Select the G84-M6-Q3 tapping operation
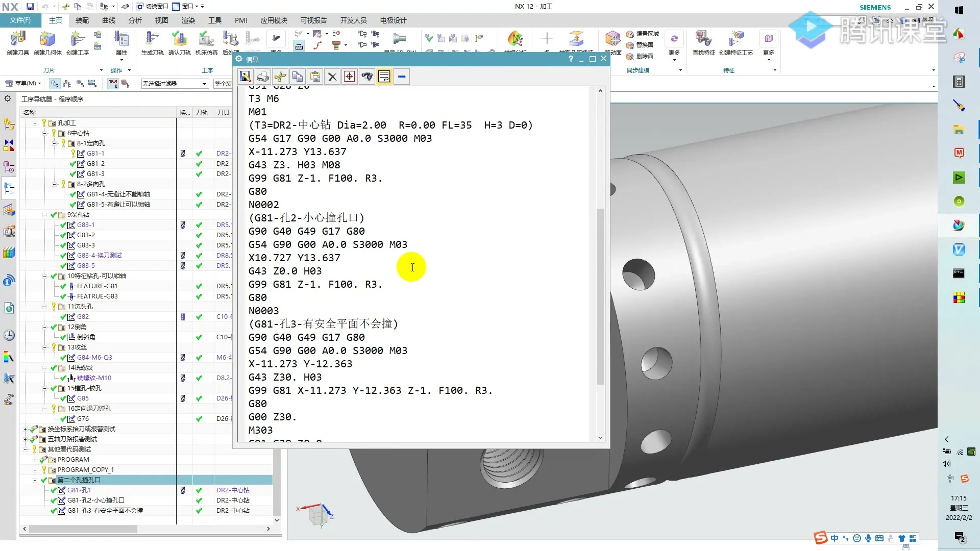Image resolution: width=980 pixels, height=551 pixels. click(x=94, y=358)
